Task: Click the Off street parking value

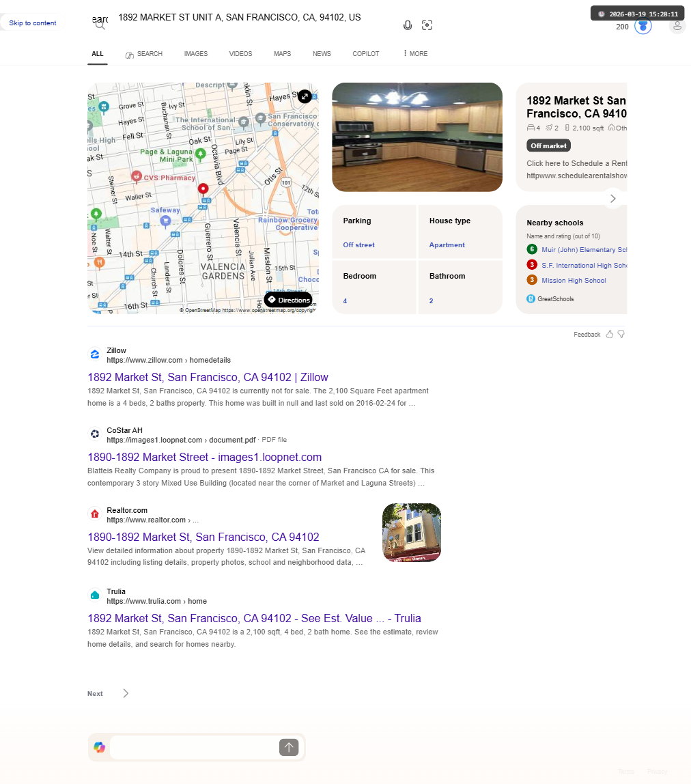Action: click(358, 245)
